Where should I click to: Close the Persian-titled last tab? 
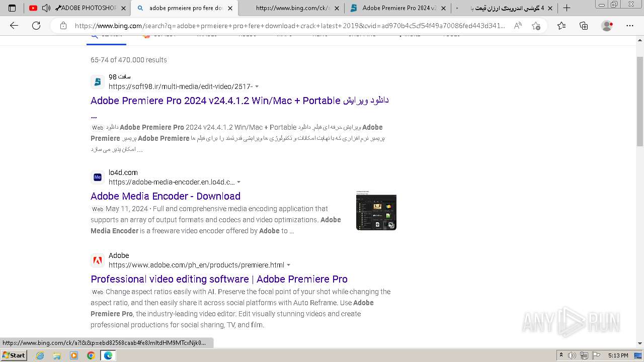click(x=549, y=8)
